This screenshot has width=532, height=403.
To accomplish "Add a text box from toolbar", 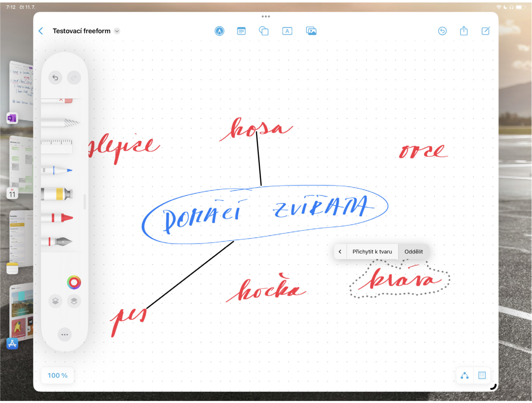I will coord(287,31).
